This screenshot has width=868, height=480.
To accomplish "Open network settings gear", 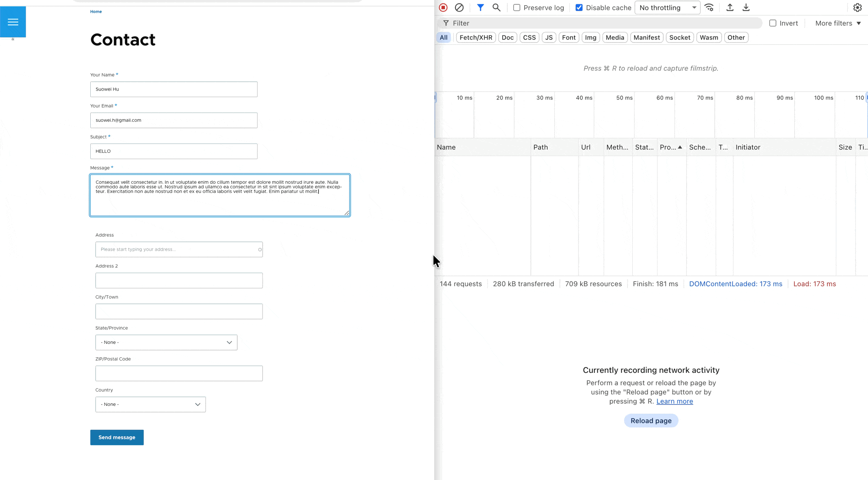I will [x=858, y=7].
